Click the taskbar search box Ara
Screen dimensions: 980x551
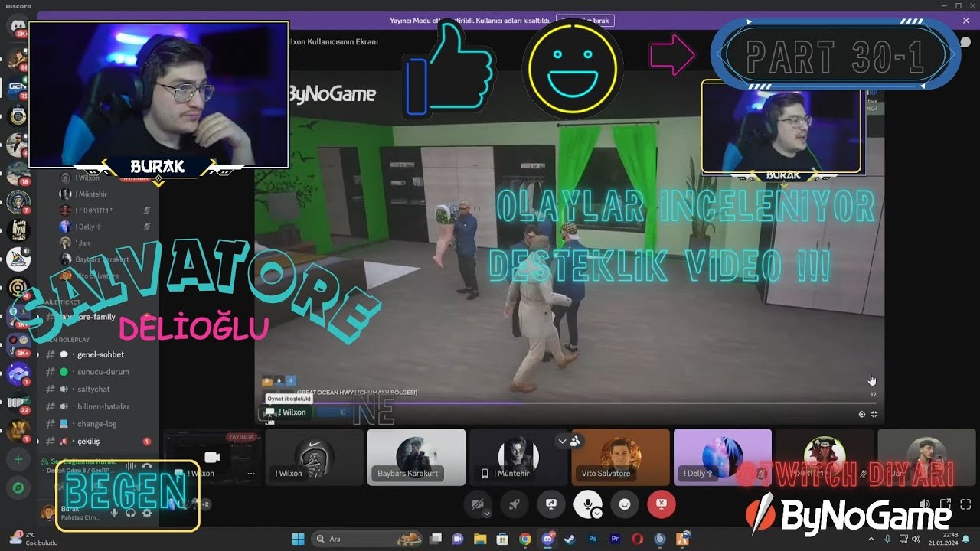click(365, 539)
